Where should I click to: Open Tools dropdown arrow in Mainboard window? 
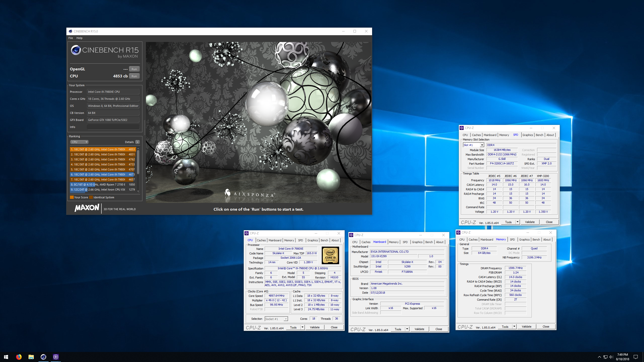point(407,329)
